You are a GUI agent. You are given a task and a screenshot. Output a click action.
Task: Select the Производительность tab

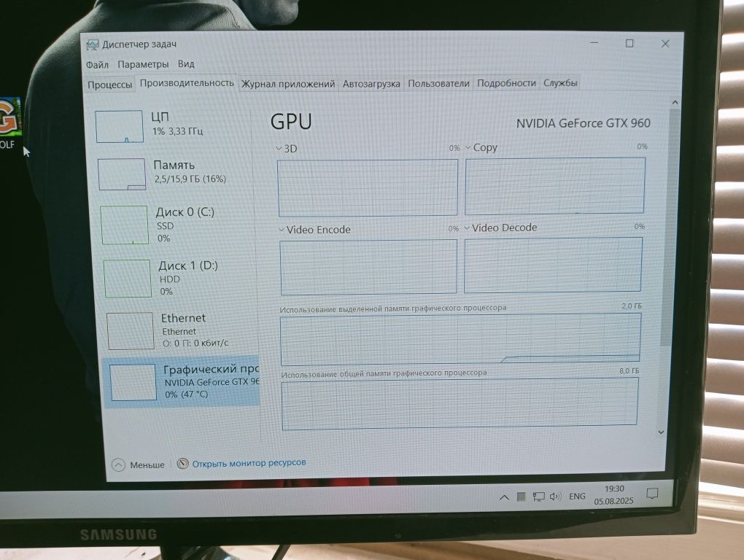[187, 83]
